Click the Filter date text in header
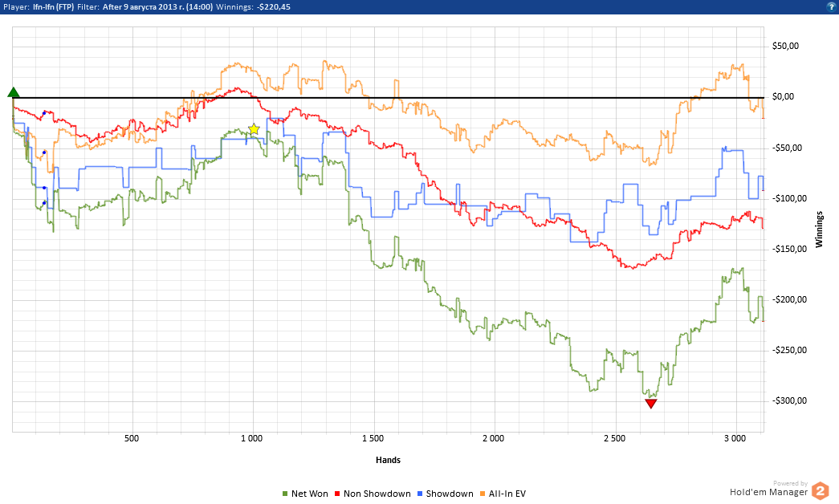The image size is (839, 504). (x=158, y=7)
